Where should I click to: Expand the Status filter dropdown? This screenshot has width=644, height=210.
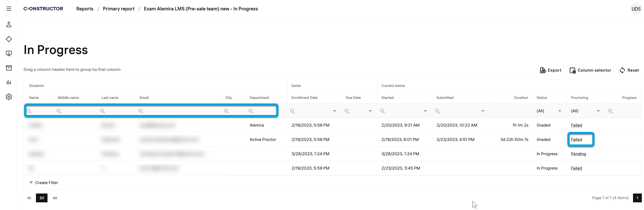point(560,111)
